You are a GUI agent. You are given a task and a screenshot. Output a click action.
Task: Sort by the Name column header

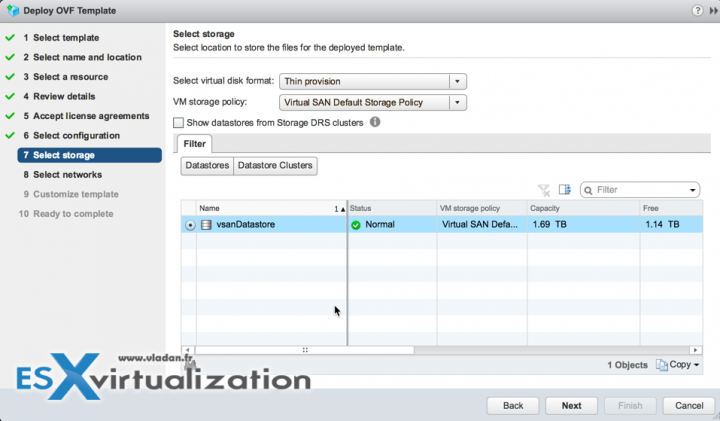click(271, 208)
